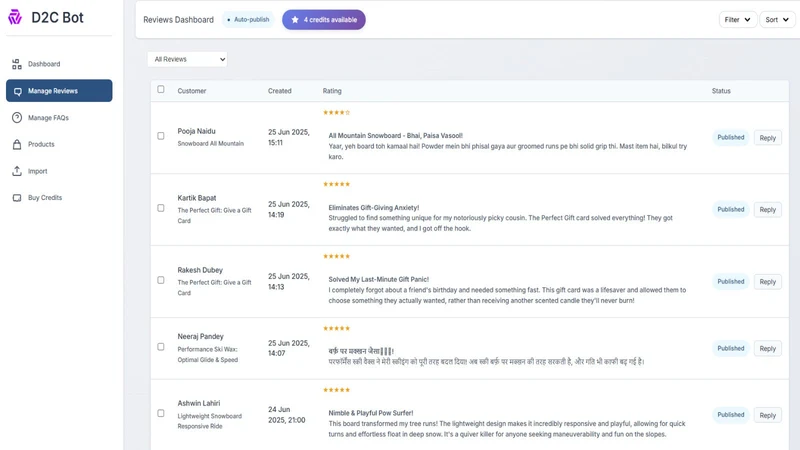The image size is (800, 450).
Task: Select the checkbox for Ashwin Lahiri's review
Action: pos(161,413)
